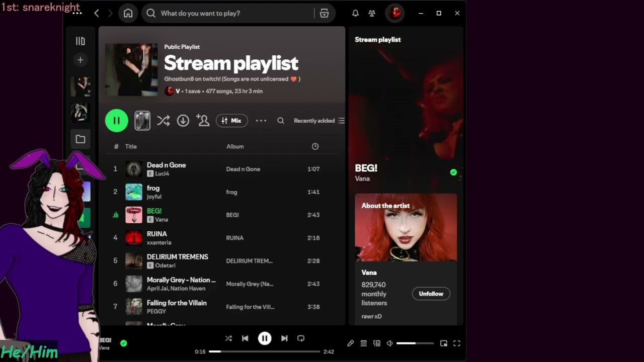Open the notifications bell
This screenshot has height=362, width=644.
click(355, 14)
